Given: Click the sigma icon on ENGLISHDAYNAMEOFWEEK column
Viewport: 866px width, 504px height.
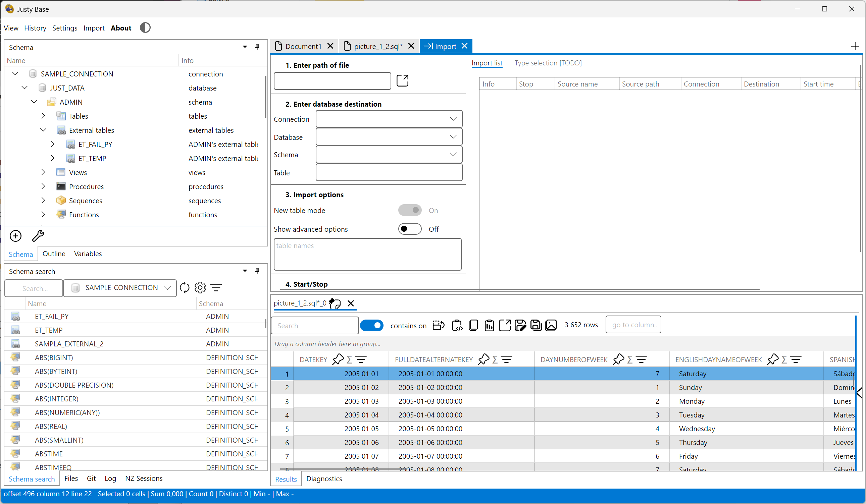Looking at the screenshot, I should [784, 360].
